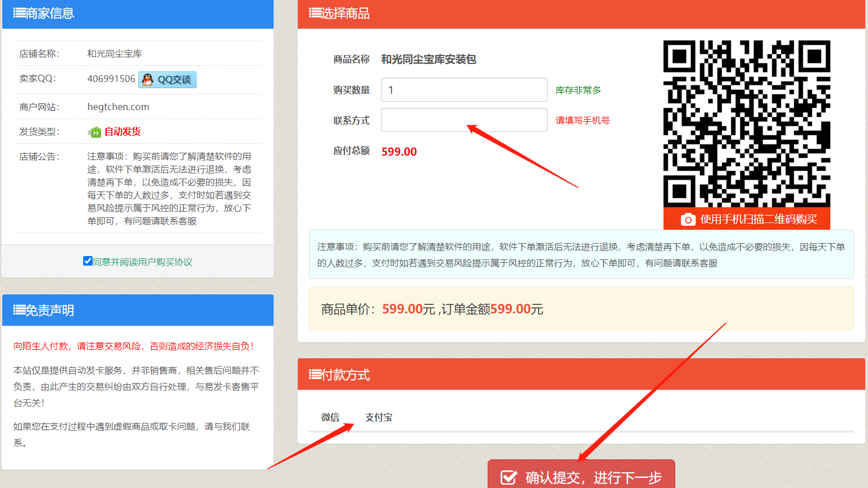Click the 免责声明 panel list icon

(19, 310)
